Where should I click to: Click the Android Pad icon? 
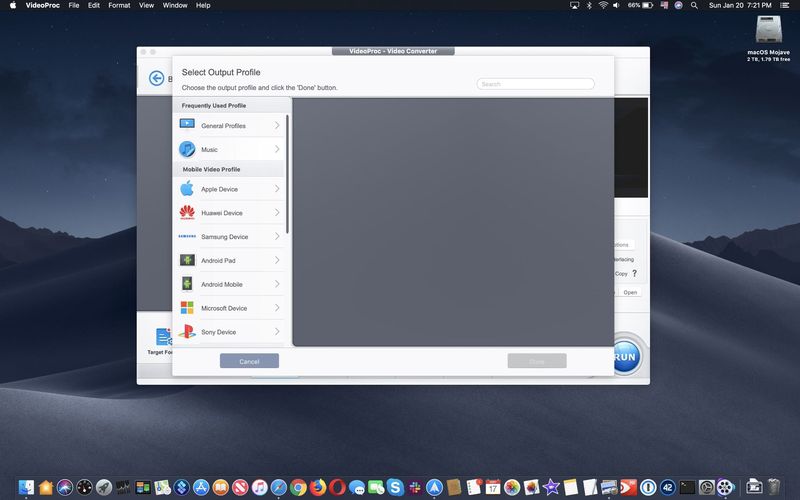pyautogui.click(x=187, y=260)
